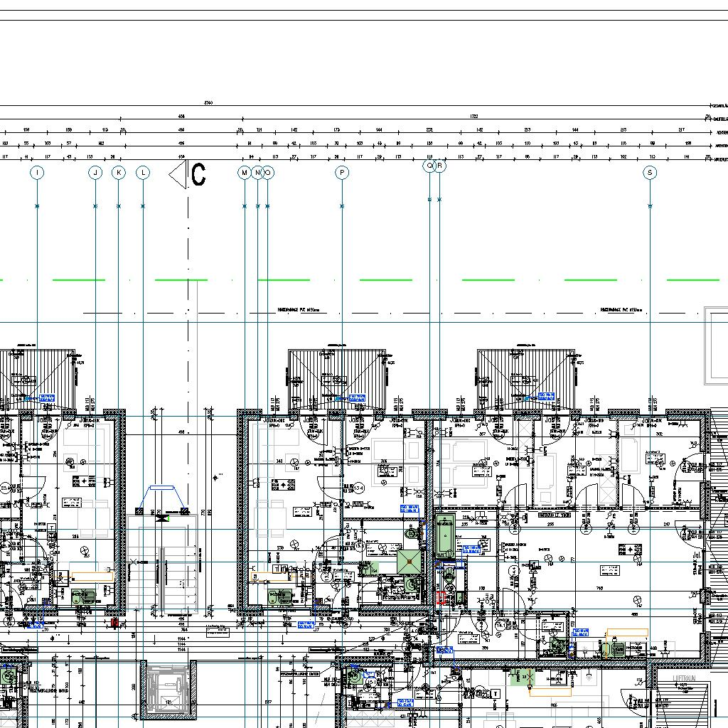The width and height of the screenshot is (728, 728).
Task: Select the overall dimension text 3740
Action: click(208, 103)
